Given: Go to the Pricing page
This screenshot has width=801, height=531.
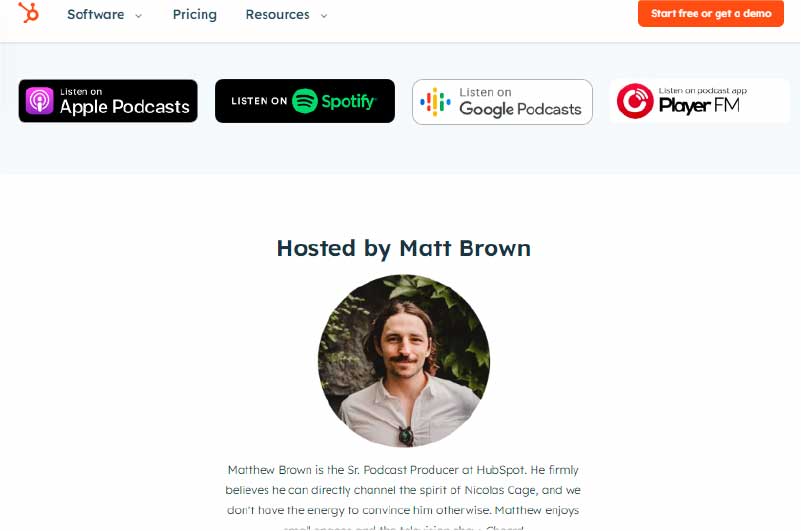Looking at the screenshot, I should pyautogui.click(x=195, y=14).
